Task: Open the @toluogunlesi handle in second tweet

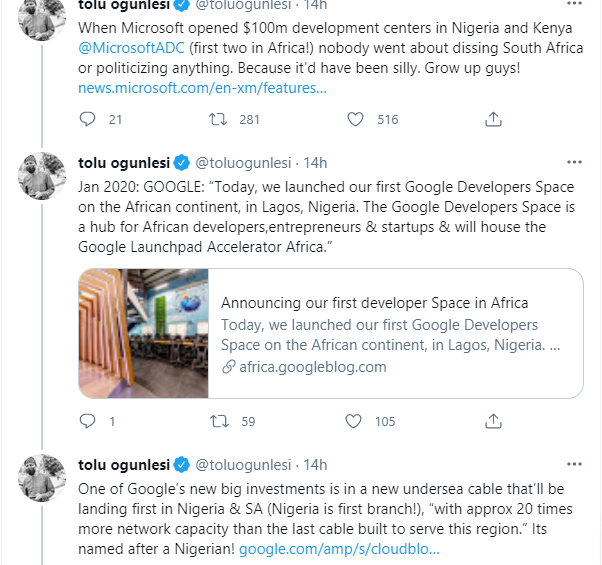Action: 243,163
